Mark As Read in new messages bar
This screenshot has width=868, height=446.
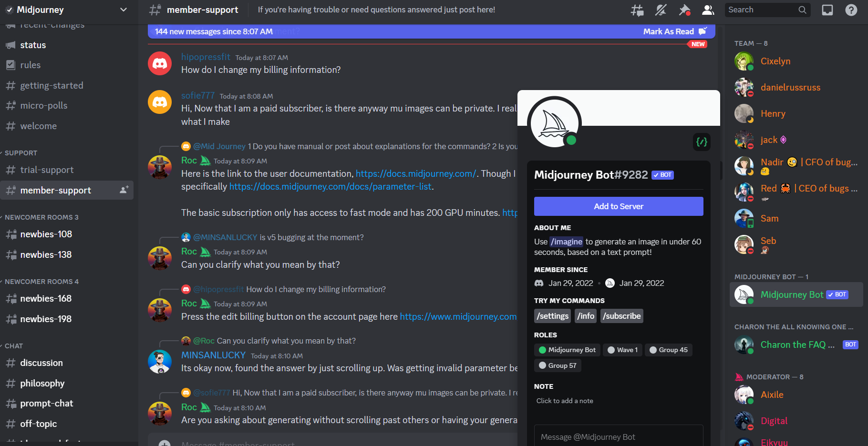[x=675, y=31]
